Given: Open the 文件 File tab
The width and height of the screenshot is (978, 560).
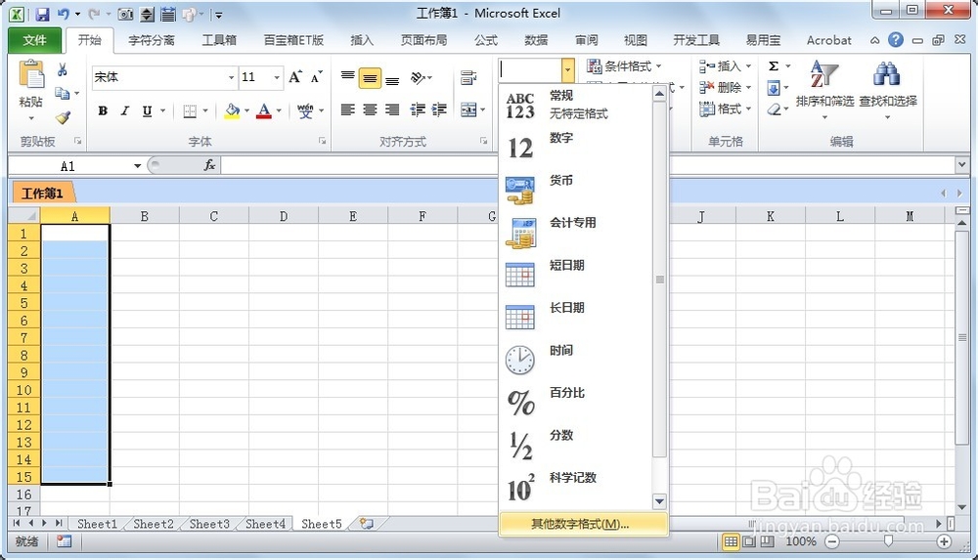Looking at the screenshot, I should coord(34,40).
